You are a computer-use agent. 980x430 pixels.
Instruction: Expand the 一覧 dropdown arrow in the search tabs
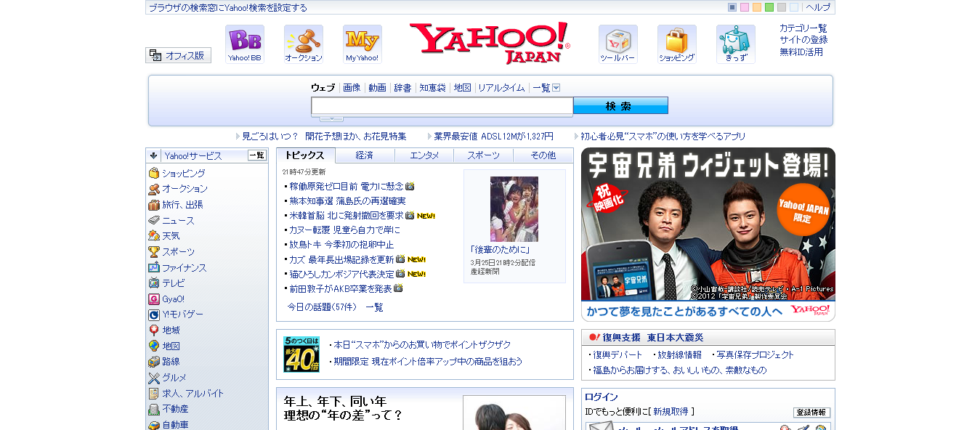tap(556, 88)
